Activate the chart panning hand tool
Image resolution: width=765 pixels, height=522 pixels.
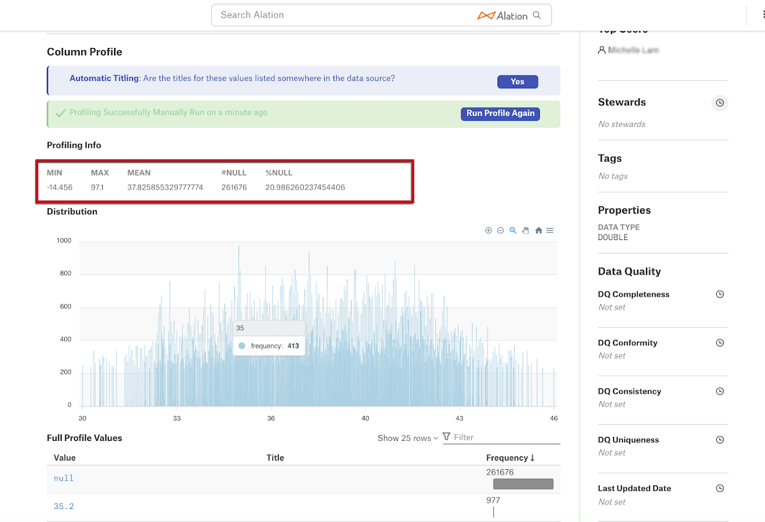pyautogui.click(x=525, y=230)
